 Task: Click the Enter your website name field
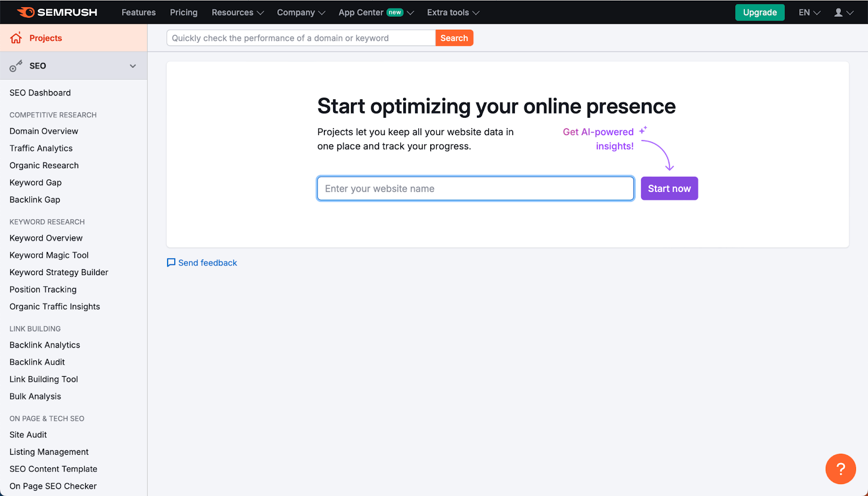tap(475, 188)
